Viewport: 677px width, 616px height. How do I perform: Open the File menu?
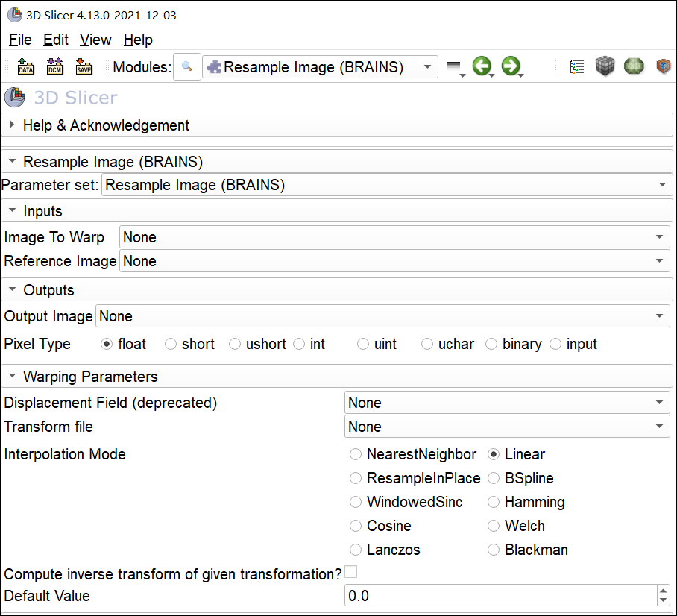20,40
